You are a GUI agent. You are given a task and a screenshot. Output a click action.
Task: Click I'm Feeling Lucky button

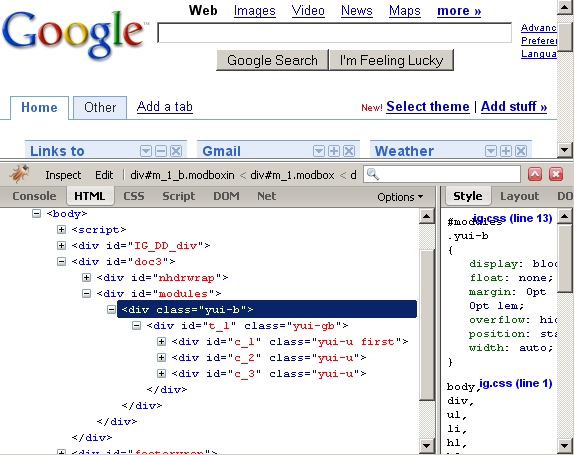coord(391,60)
